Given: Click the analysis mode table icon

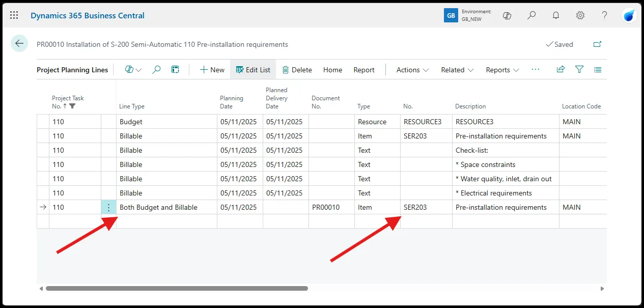Looking at the screenshot, I should pos(175,70).
